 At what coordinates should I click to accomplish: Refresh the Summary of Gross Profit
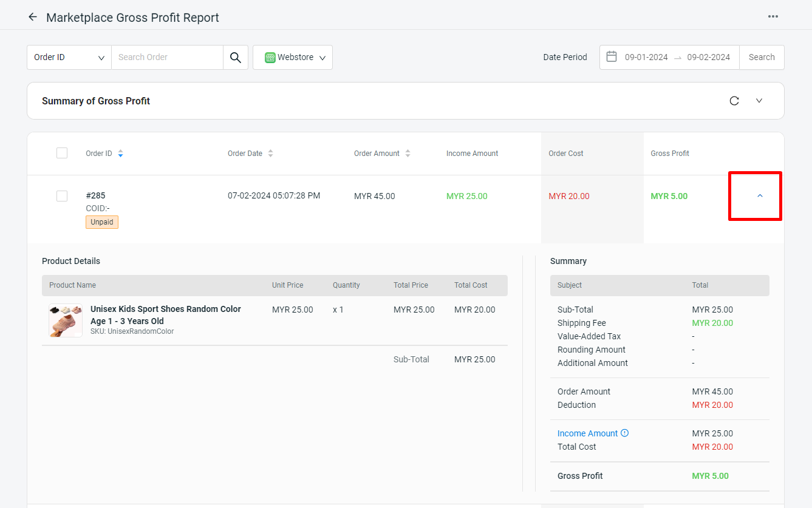734,101
